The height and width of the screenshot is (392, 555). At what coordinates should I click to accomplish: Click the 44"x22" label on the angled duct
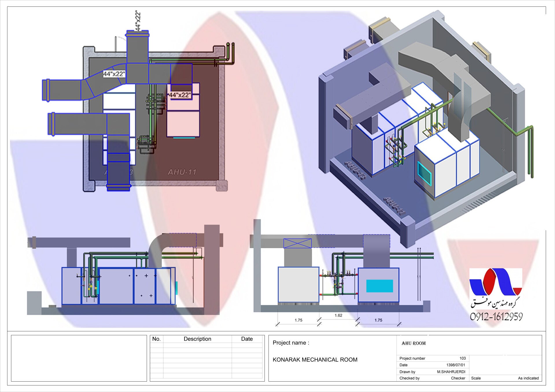[x=114, y=74]
